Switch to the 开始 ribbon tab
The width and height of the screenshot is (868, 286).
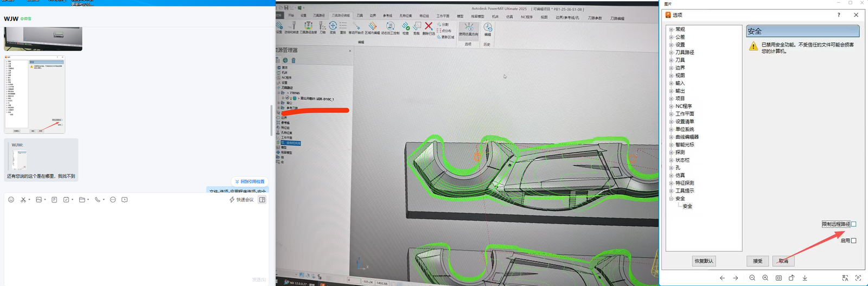[291, 15]
